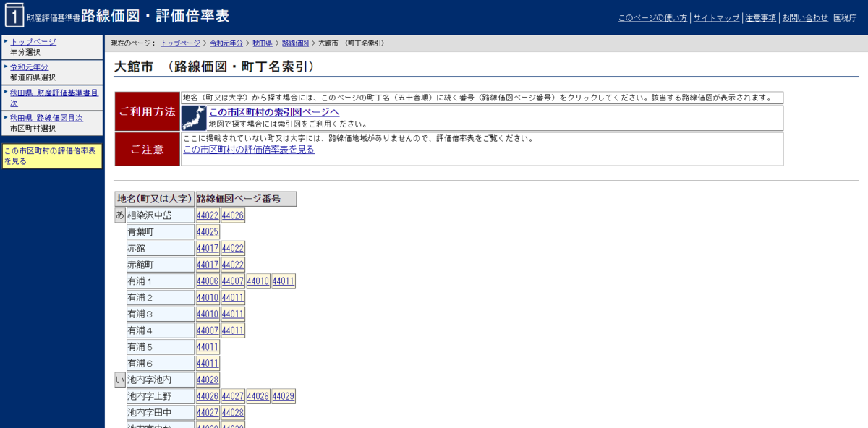Open 44029 in the 池内字上野 row
The height and width of the screenshot is (428, 868).
[284, 396]
